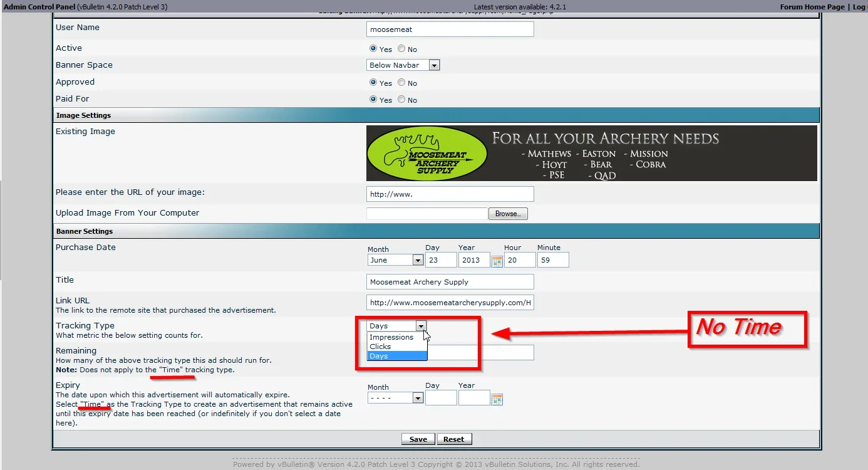
Task: Click the Reset button
Action: click(x=454, y=439)
